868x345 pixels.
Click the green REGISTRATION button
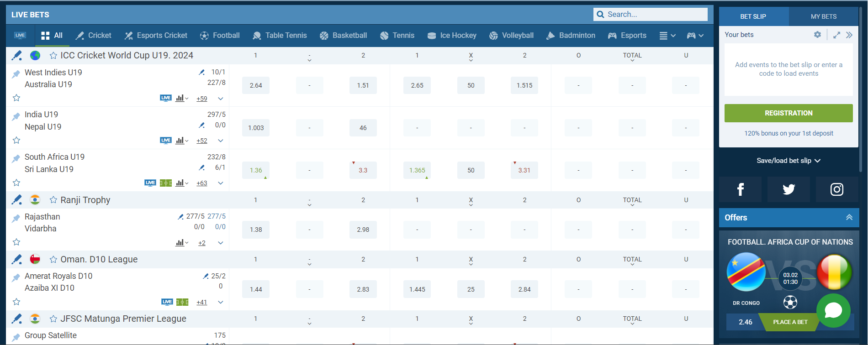click(789, 113)
